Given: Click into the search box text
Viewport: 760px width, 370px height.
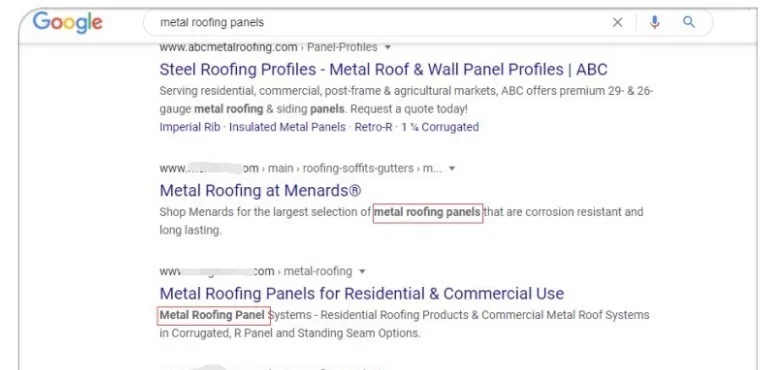Looking at the screenshot, I should 212,22.
